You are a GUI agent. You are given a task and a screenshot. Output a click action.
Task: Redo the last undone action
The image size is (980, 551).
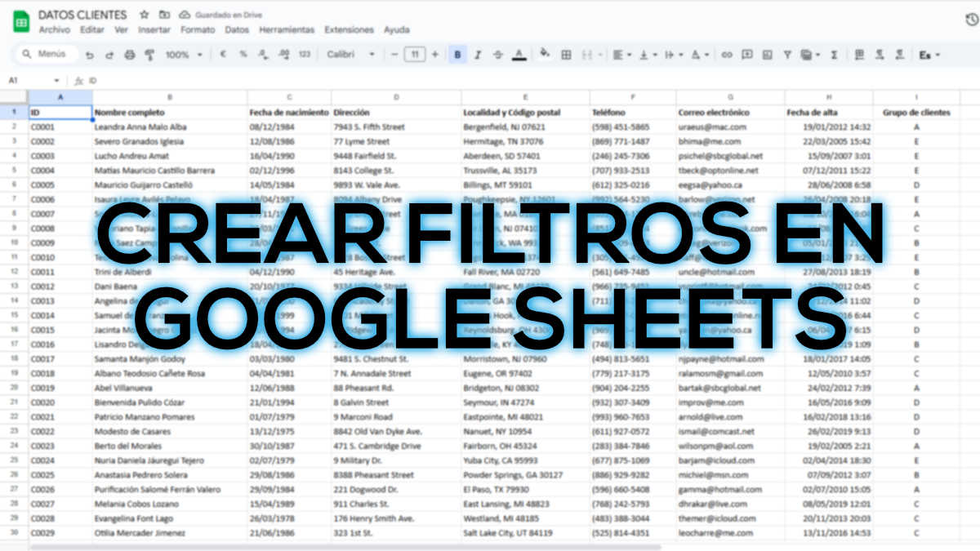tap(109, 55)
